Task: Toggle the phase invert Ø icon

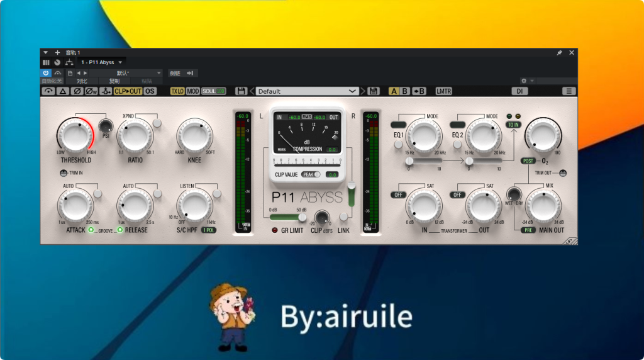Action: click(x=77, y=91)
